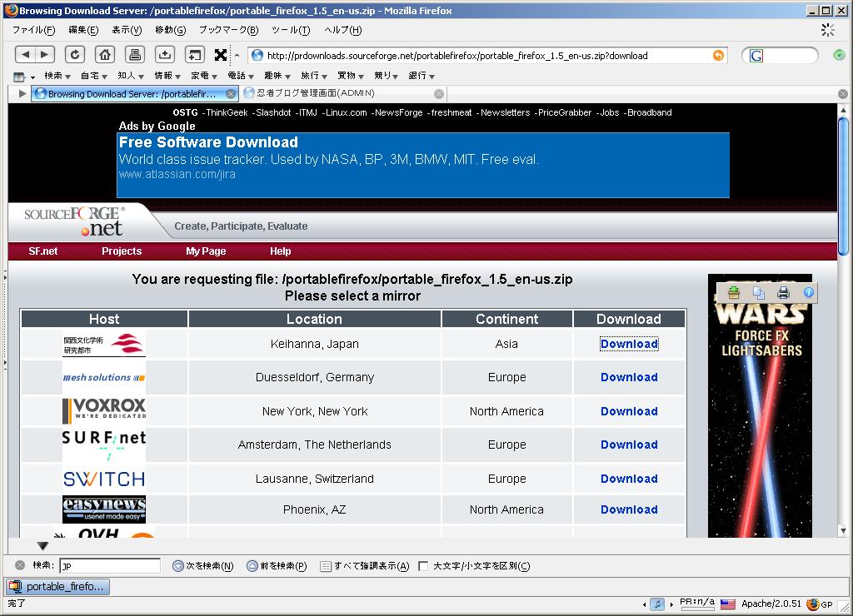Open a new tab with toolbar icon

coord(195,54)
